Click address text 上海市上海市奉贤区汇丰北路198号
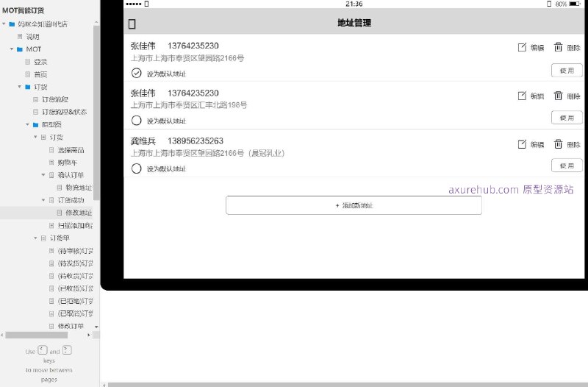Viewport: 588px width, 387px height. point(189,105)
